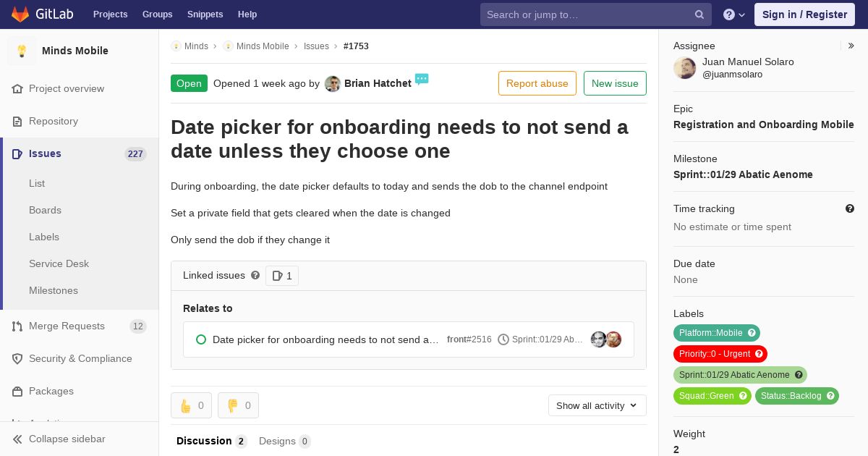Open Security & Compliance in sidebar

(x=80, y=358)
